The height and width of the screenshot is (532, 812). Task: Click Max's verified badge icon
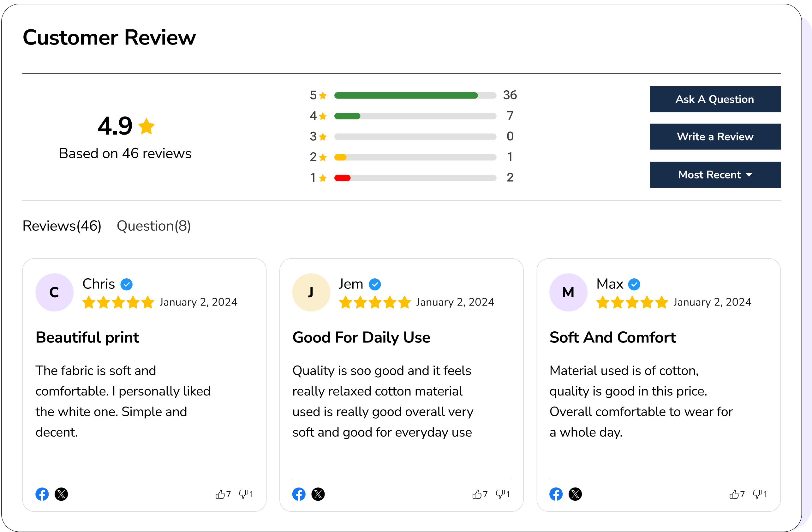click(x=634, y=284)
